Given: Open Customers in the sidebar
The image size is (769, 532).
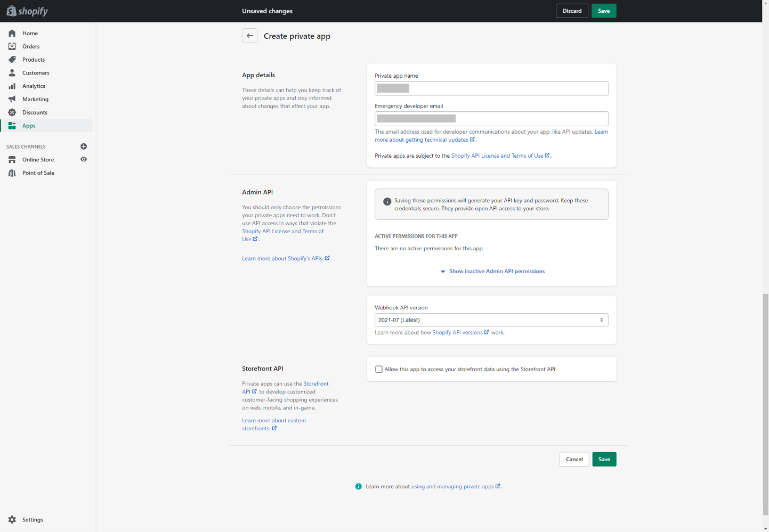Looking at the screenshot, I should point(36,73).
